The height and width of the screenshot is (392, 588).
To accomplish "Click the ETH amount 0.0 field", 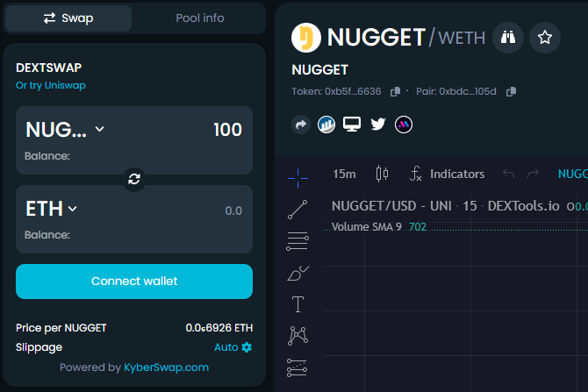I will [233, 211].
